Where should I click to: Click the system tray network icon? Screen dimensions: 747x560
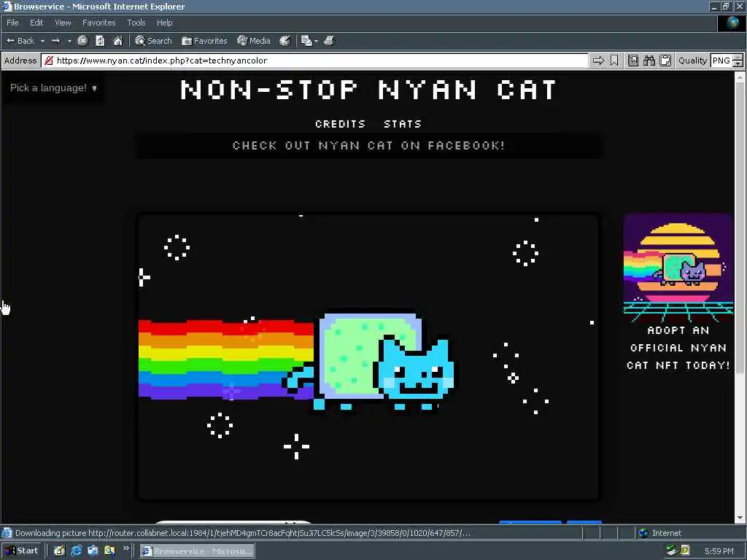(672, 551)
